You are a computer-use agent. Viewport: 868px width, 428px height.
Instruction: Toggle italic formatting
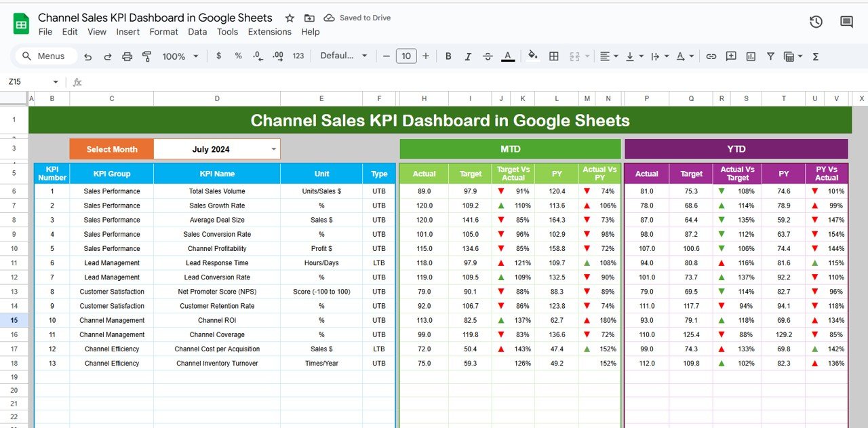tap(468, 56)
